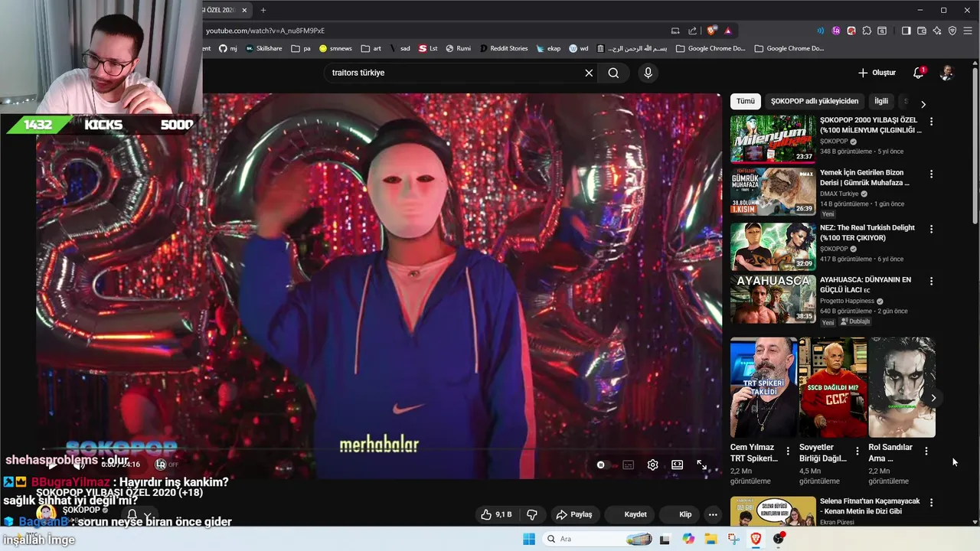The width and height of the screenshot is (980, 551).
Task: Open File Explorer from taskbar
Action: (710, 539)
